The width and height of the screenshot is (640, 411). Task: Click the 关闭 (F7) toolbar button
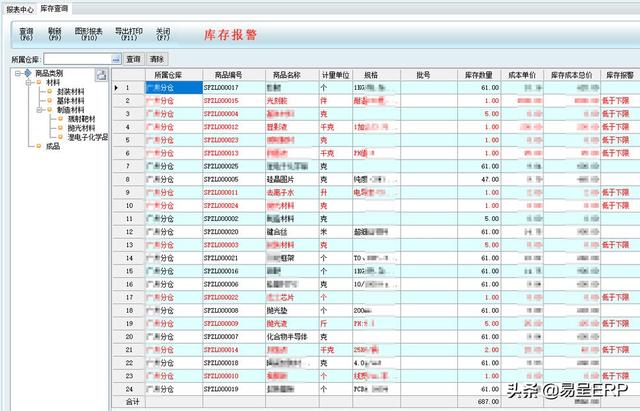162,34
